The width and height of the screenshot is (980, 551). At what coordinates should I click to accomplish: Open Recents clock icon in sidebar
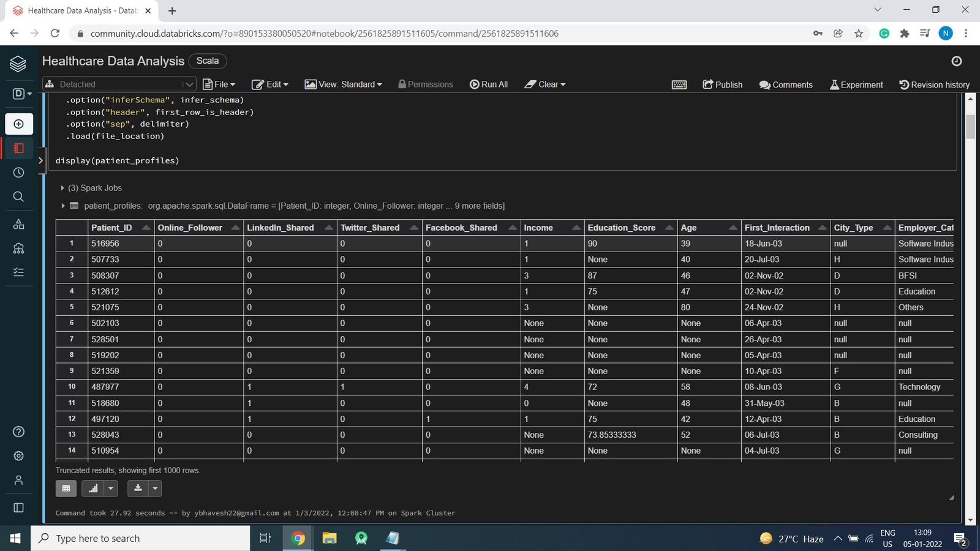coord(18,173)
